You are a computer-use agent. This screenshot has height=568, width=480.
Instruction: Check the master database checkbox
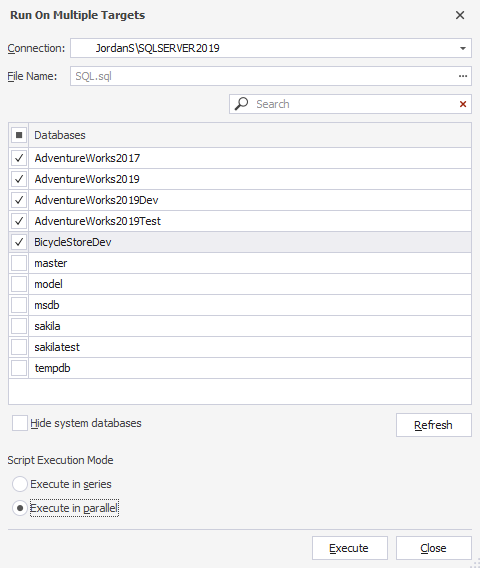point(19,263)
